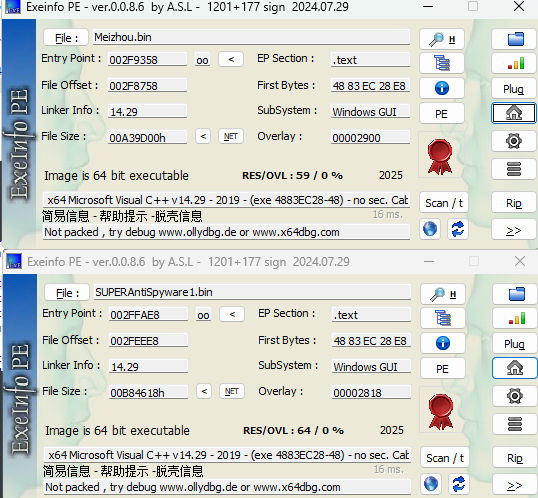The image size is (538, 498).
Task: Click the hamburger menu icon in SUPERAntiSpyware1.bin window
Action: 515,424
